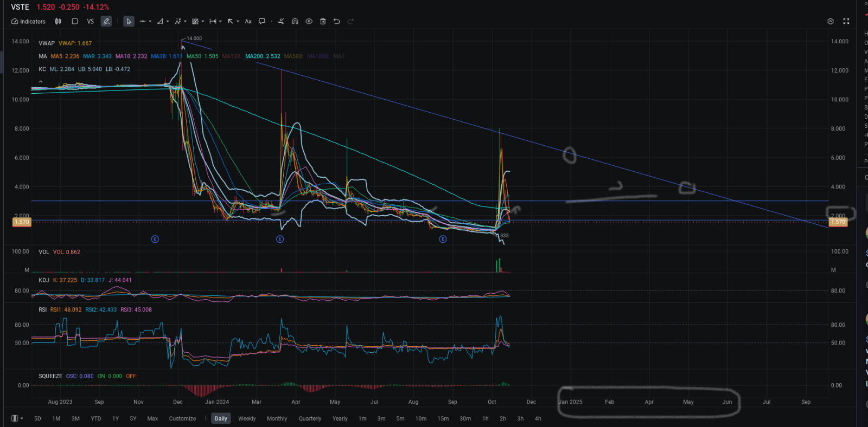Click the VSTE ticker symbol
The width and height of the screenshot is (868, 427).
pos(20,7)
